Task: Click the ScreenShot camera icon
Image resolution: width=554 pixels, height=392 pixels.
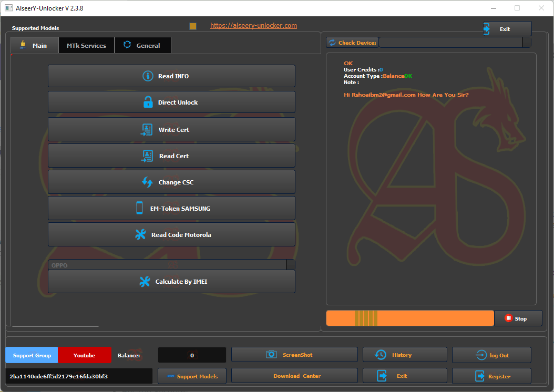Action: coord(271,355)
